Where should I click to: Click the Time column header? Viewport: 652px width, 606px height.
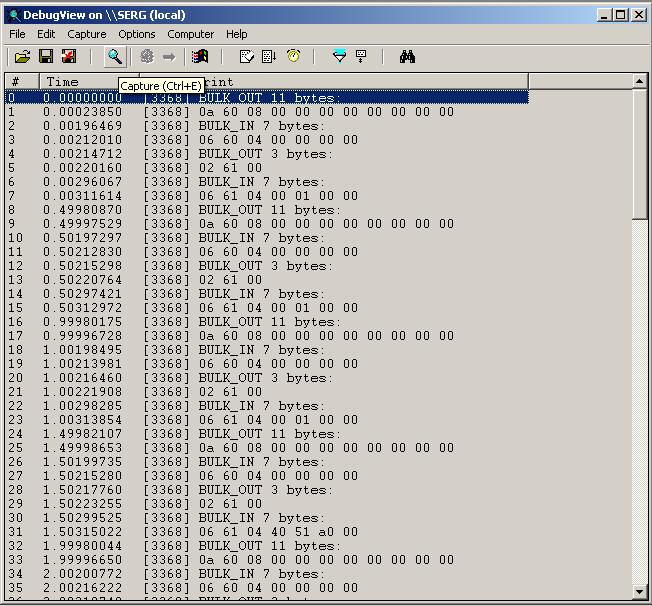pos(89,82)
